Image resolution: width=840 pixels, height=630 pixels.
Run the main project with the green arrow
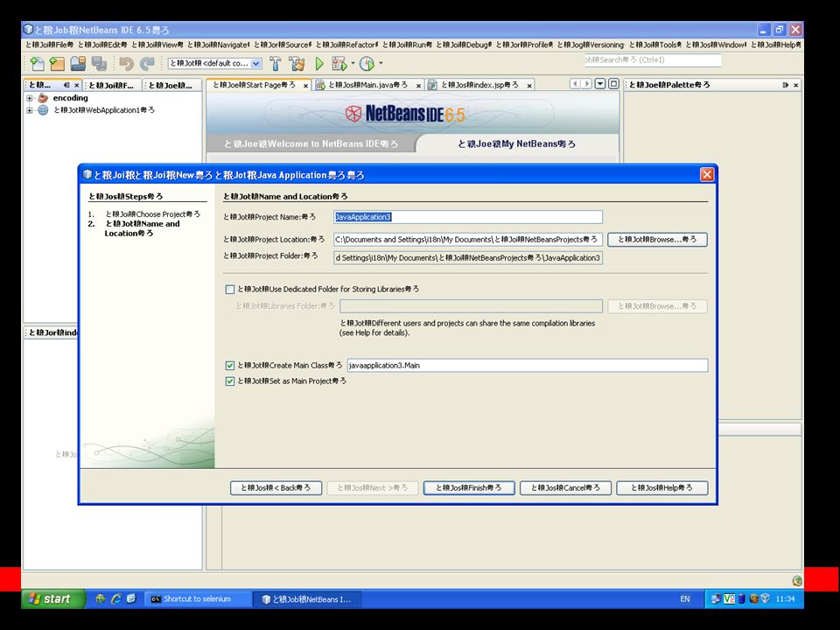coord(319,64)
